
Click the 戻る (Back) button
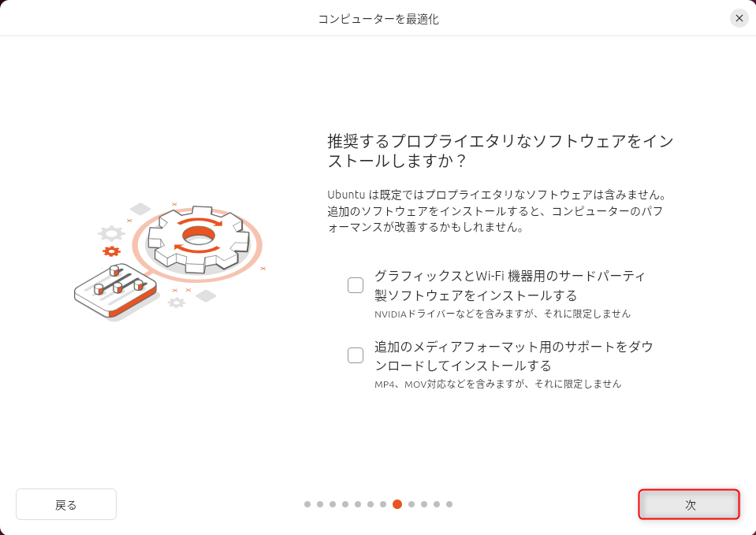coord(66,504)
